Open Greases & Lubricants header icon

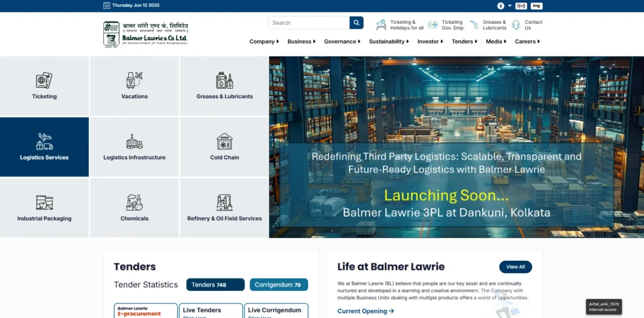tap(474, 25)
